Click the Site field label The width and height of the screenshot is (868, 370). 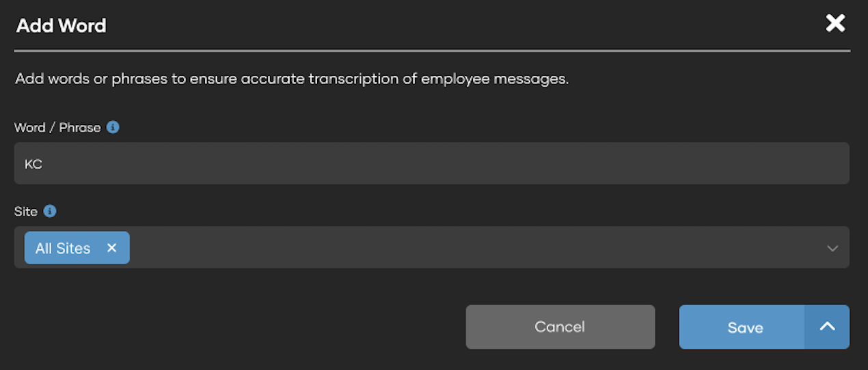click(26, 212)
